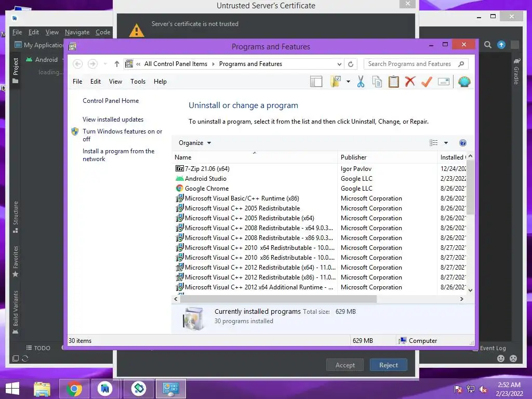Open the Organize dropdown
The height and width of the screenshot is (399, 532).
coord(195,143)
